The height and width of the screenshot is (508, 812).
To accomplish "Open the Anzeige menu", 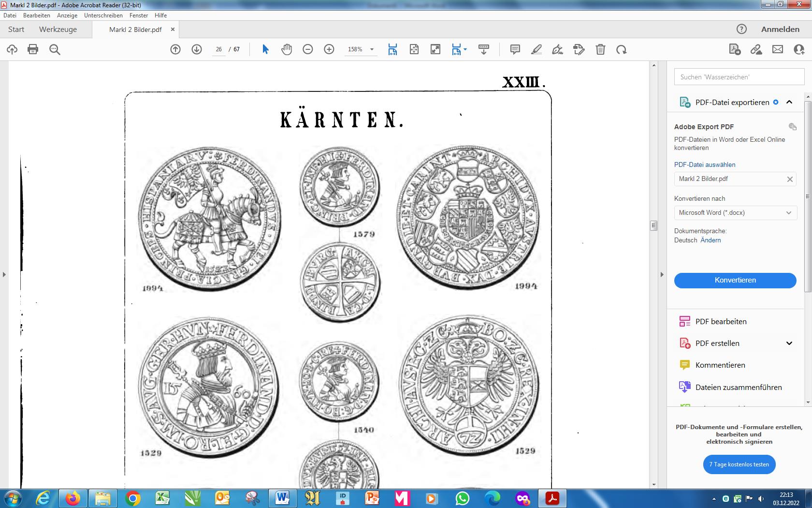I will tap(67, 15).
